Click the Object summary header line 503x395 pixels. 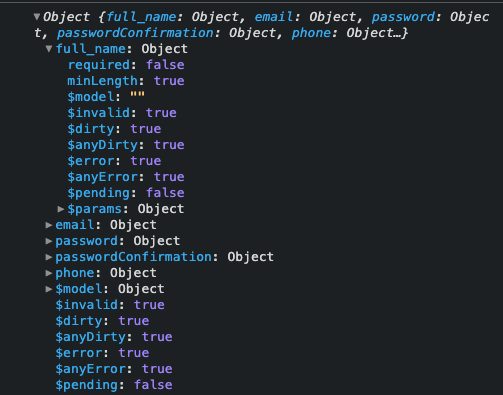point(262,25)
